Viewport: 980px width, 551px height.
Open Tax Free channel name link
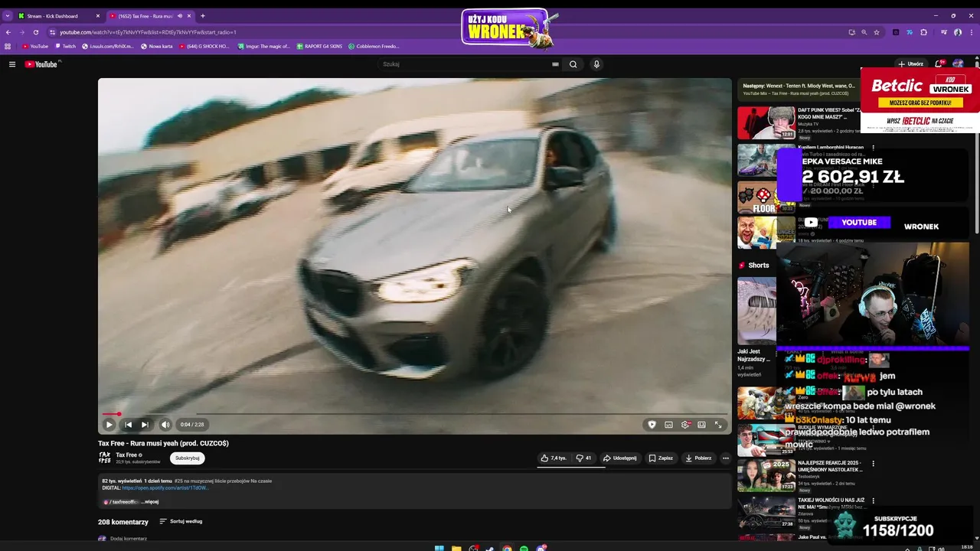pos(126,455)
